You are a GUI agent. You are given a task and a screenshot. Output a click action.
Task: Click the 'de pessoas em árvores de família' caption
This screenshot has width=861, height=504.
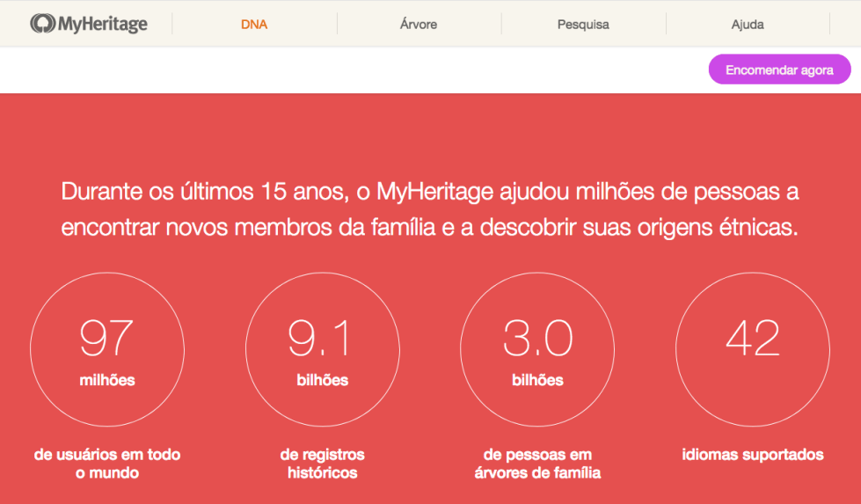(537, 464)
